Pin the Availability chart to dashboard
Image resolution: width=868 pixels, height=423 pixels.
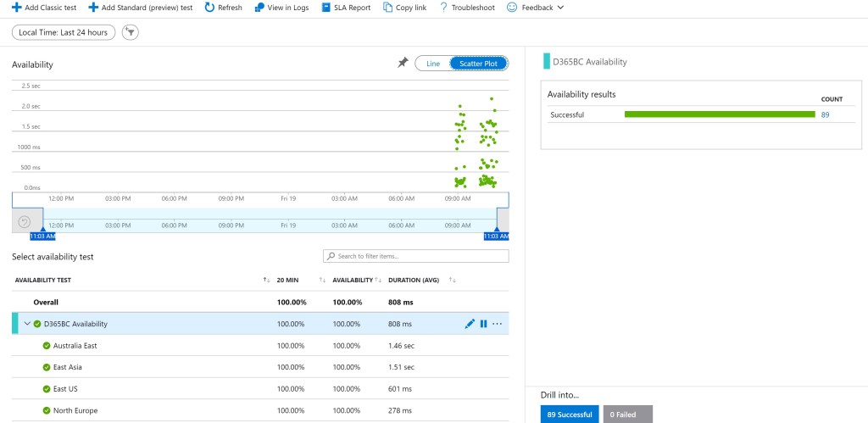tap(403, 63)
